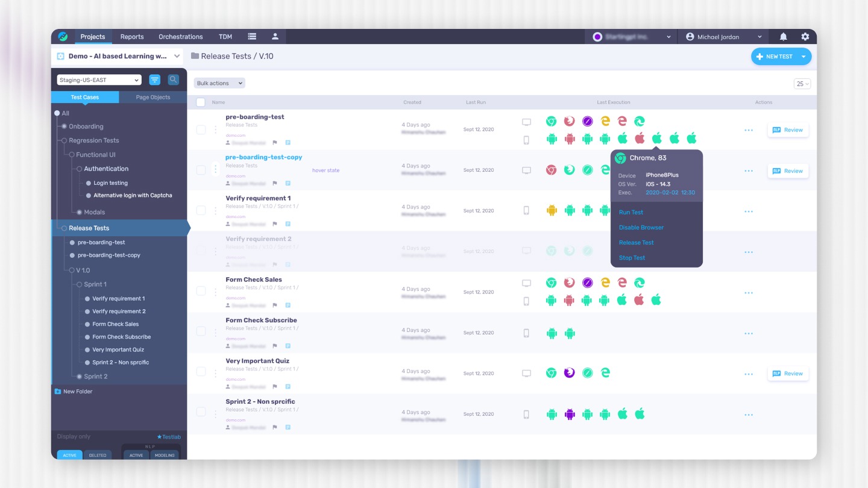Click red Firefox icon in pre-boarding-test row

coord(569,121)
